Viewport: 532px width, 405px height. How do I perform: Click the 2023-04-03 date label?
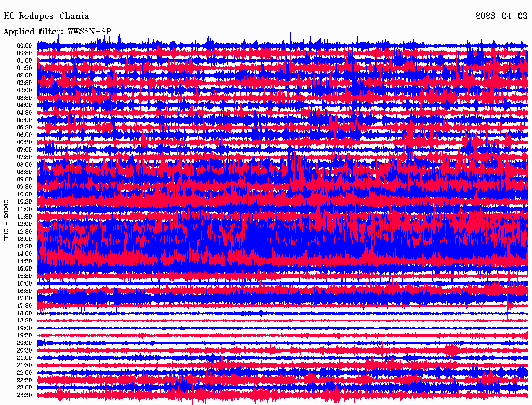point(501,17)
